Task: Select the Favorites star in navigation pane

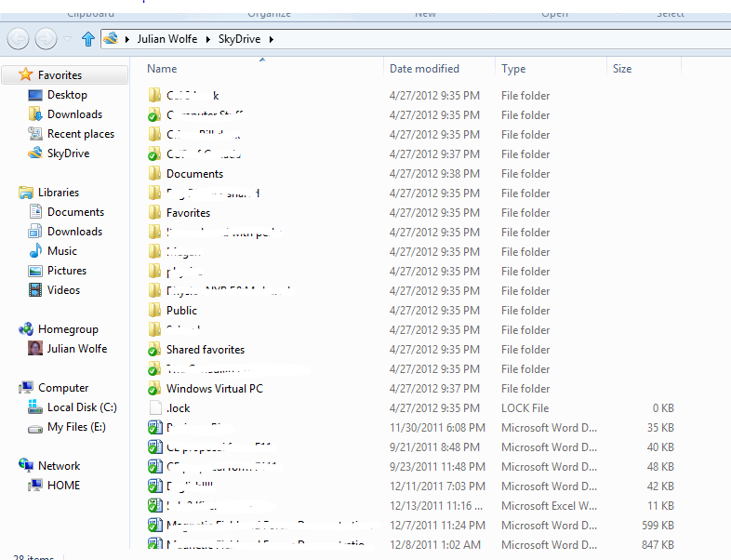Action: (x=25, y=74)
